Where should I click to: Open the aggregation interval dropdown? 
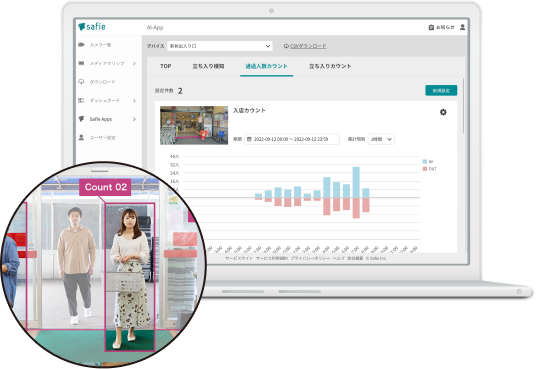tap(381, 139)
